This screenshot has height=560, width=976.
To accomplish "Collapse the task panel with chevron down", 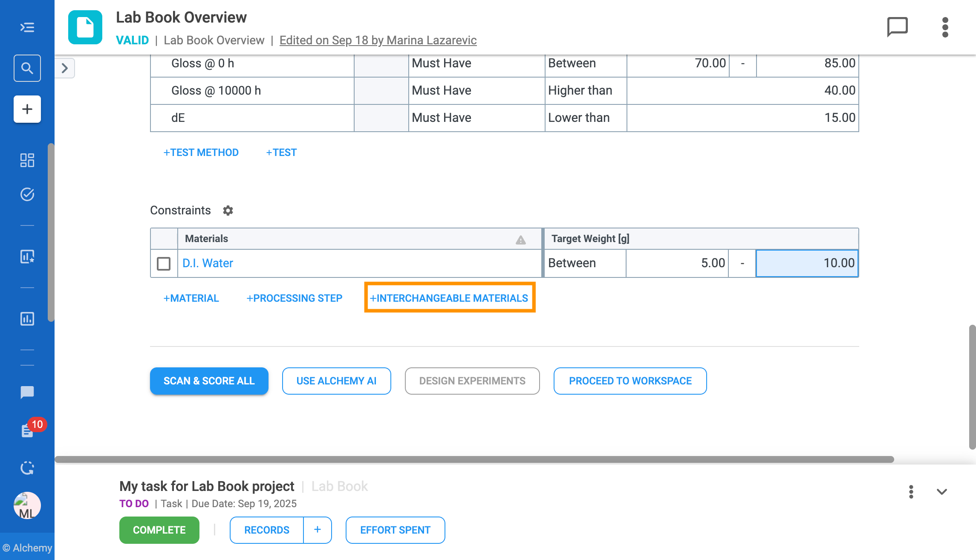I will pos(941,492).
